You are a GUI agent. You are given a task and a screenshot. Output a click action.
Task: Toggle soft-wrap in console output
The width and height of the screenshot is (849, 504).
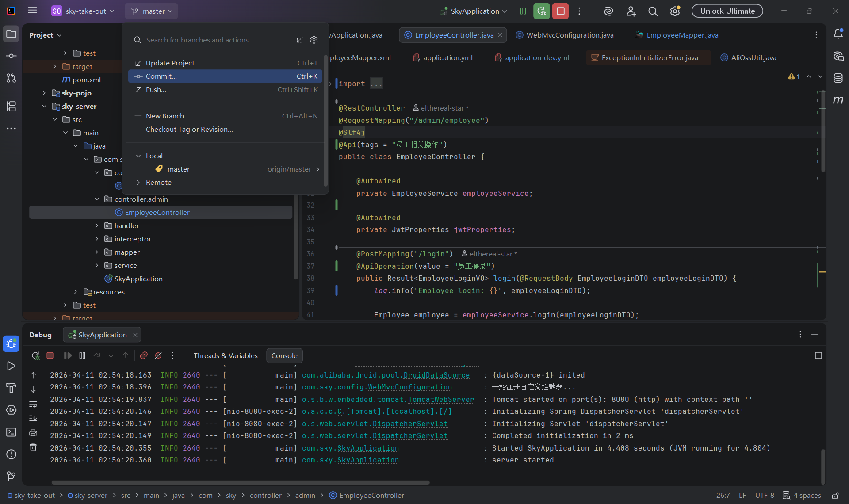[x=33, y=404]
